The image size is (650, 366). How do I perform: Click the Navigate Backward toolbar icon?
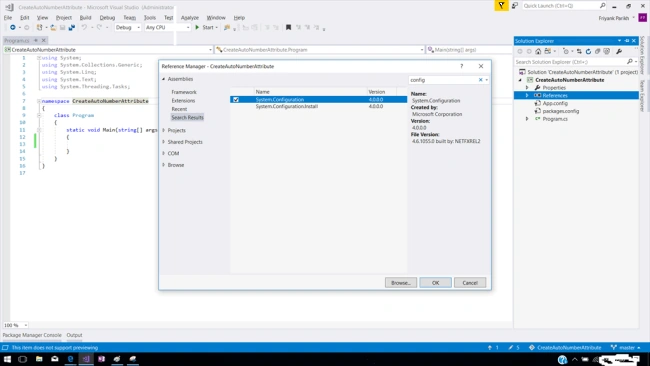point(13,27)
